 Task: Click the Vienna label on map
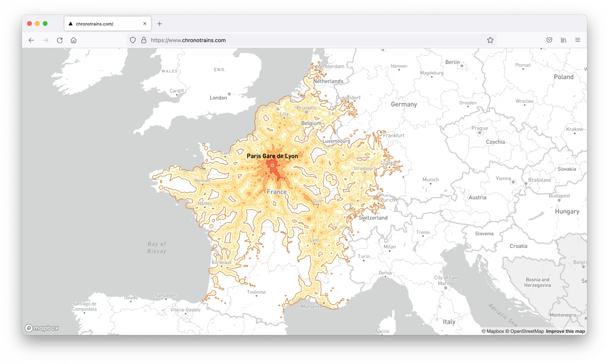(503, 178)
